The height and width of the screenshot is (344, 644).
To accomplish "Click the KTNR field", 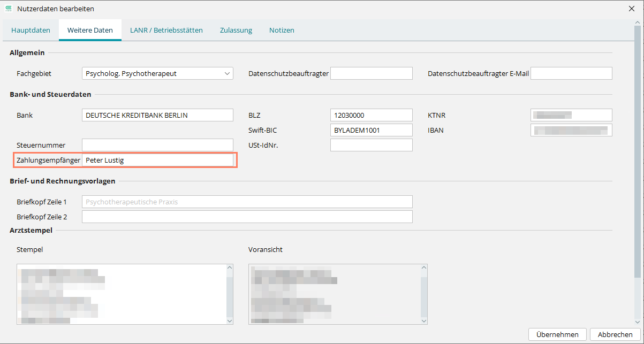I will click(x=571, y=115).
